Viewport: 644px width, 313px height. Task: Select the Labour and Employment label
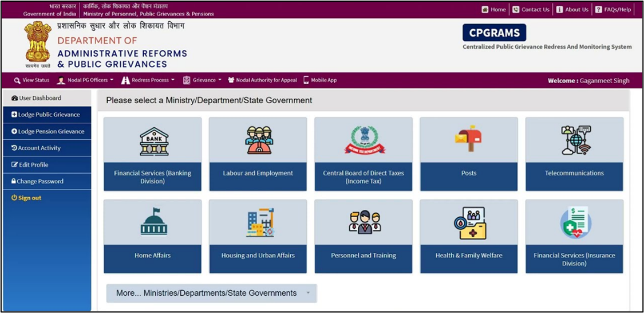click(258, 173)
